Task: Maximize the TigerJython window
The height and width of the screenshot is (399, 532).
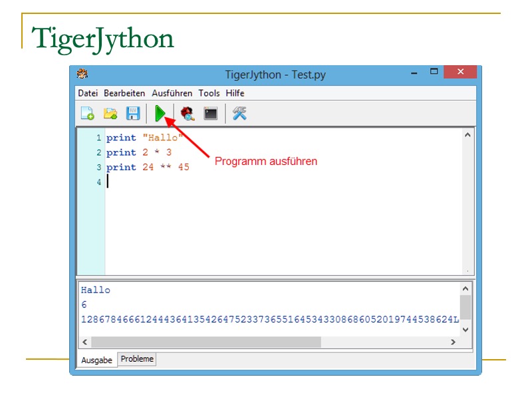Action: pyautogui.click(x=434, y=72)
